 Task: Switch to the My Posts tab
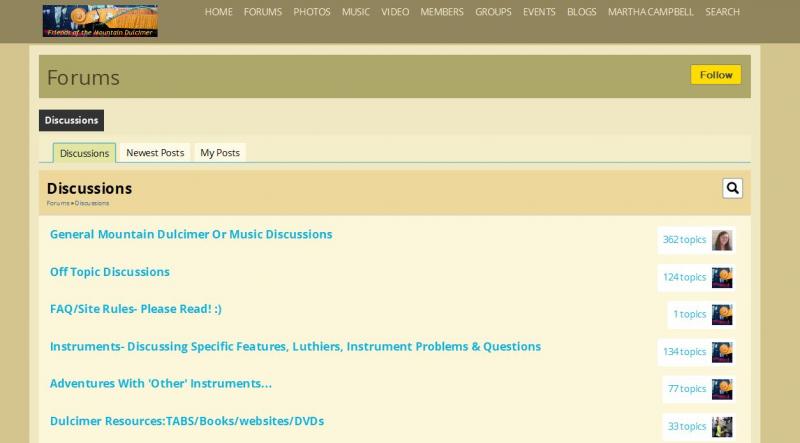220,153
